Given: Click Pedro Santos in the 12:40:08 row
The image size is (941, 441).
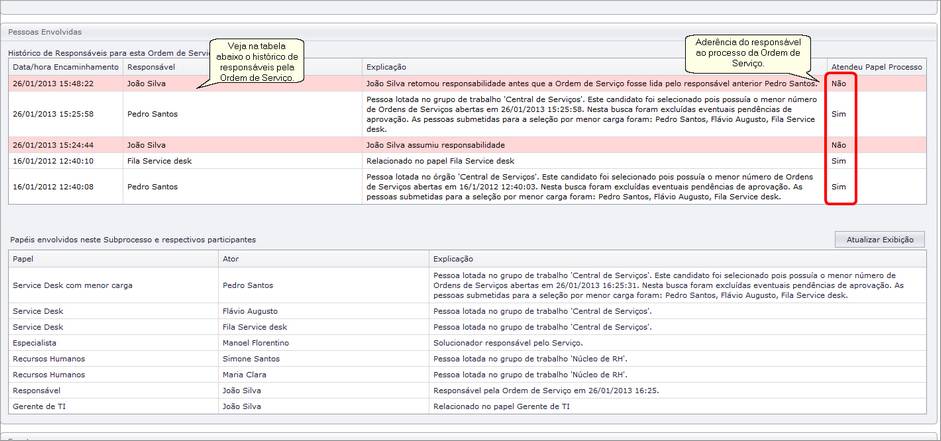Looking at the screenshot, I should (x=152, y=187).
